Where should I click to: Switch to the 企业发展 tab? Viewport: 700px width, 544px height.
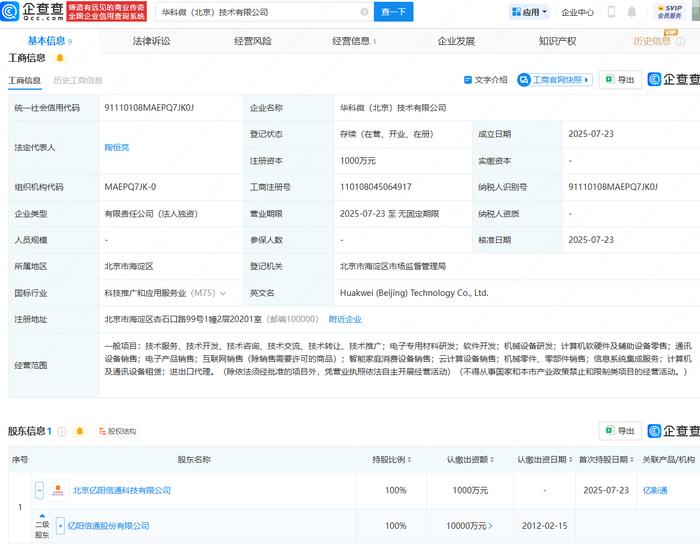[x=456, y=41]
